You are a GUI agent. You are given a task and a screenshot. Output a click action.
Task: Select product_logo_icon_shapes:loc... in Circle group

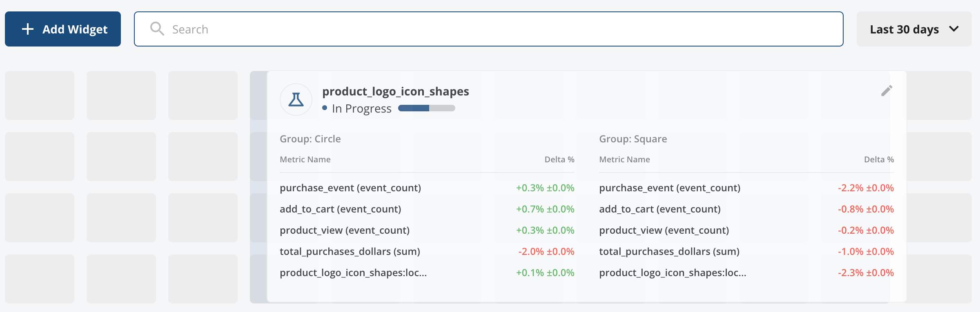353,273
